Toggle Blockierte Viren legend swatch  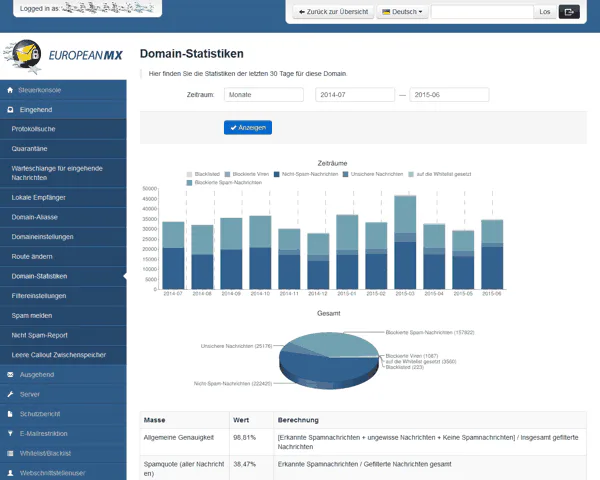click(x=227, y=175)
